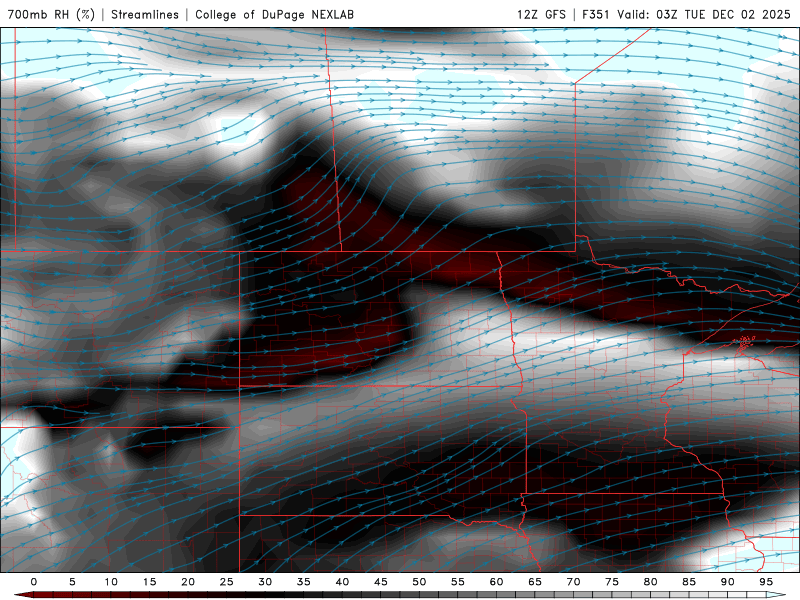Click "College of DuPage NEXLAB" header text

[x=274, y=14]
